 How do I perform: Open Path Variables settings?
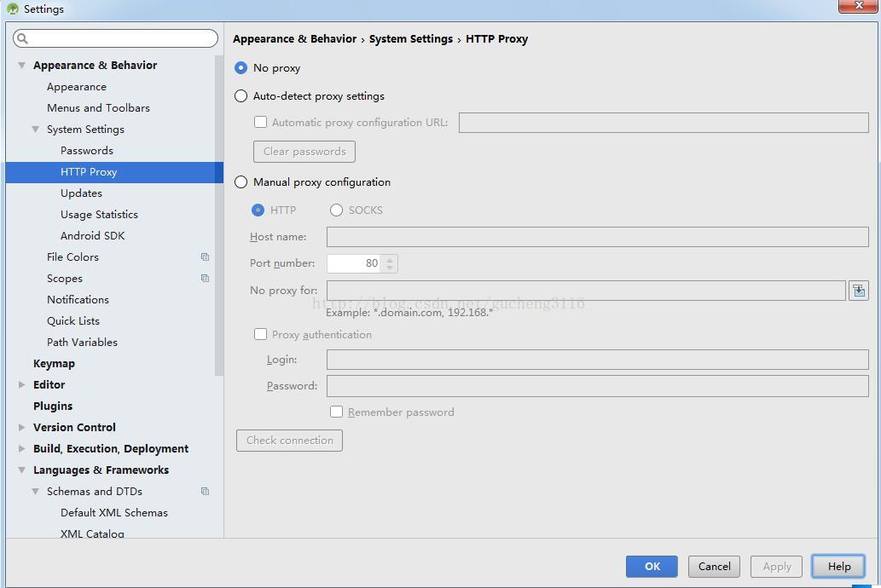pyautogui.click(x=82, y=342)
